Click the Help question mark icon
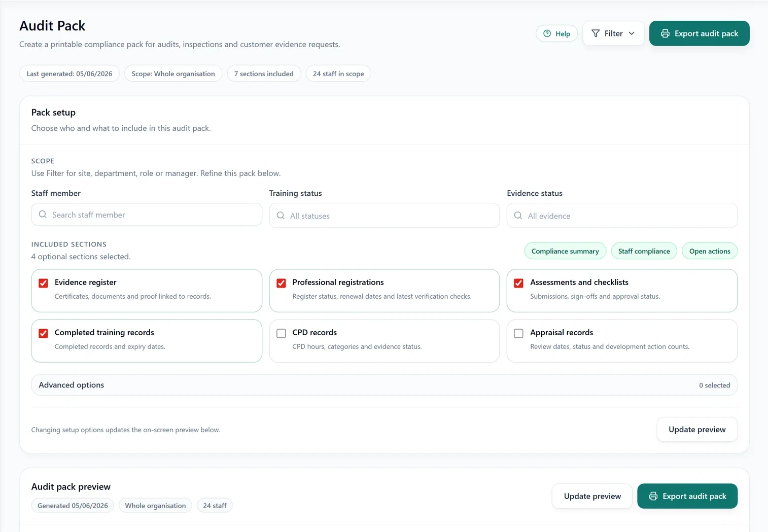The width and height of the screenshot is (768, 532). coord(547,33)
